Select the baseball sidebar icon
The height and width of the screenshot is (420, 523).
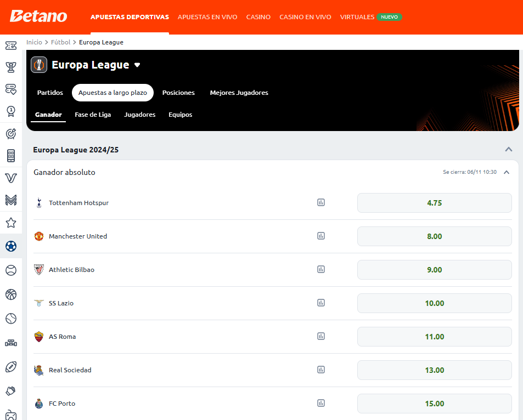tap(11, 319)
